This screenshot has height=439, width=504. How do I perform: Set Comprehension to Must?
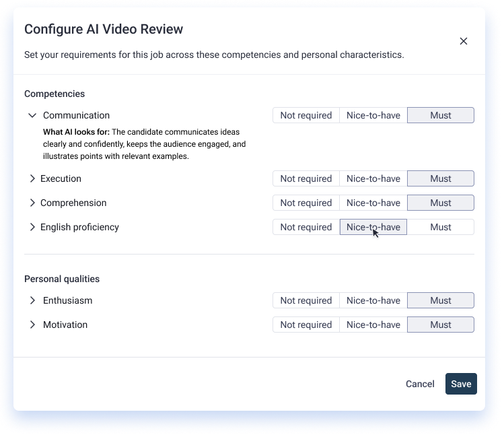pos(441,203)
